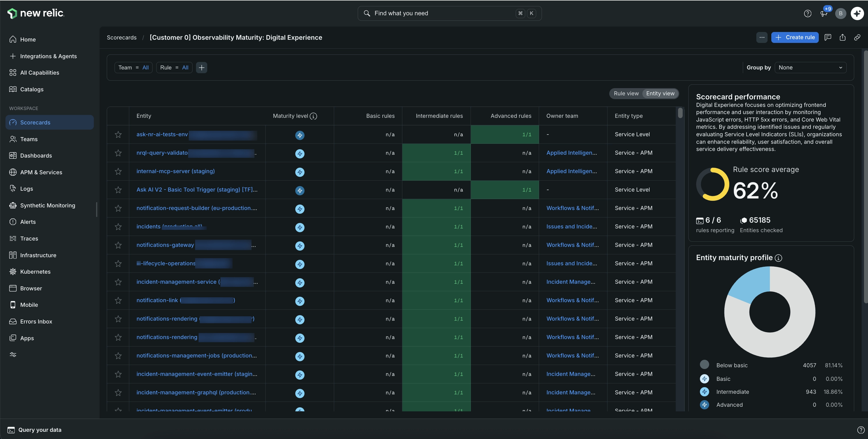Open Browser in the sidebar
This screenshot has height=439, width=868.
tap(50, 288)
